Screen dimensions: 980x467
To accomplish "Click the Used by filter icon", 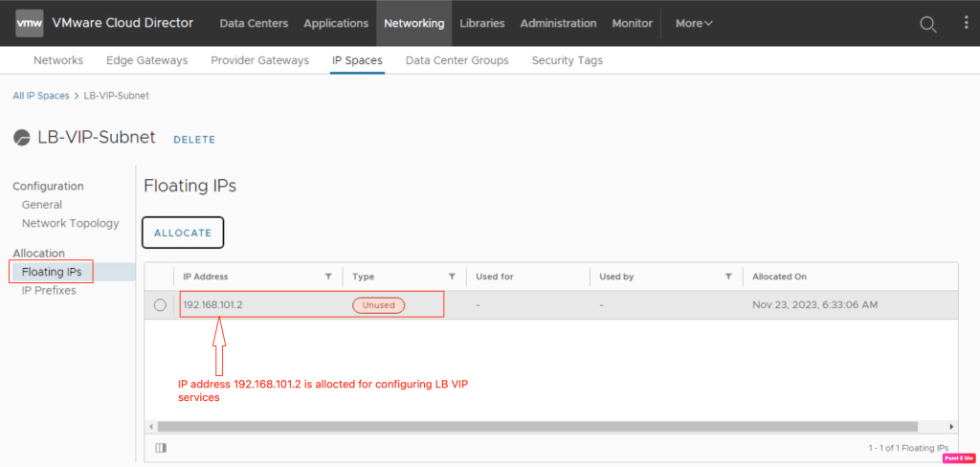I will click(728, 277).
